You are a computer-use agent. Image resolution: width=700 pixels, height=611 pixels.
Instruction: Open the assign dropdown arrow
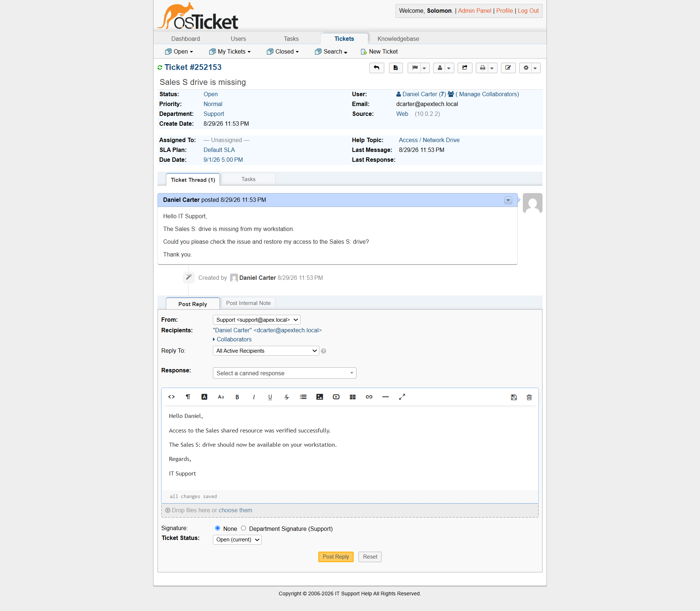449,68
